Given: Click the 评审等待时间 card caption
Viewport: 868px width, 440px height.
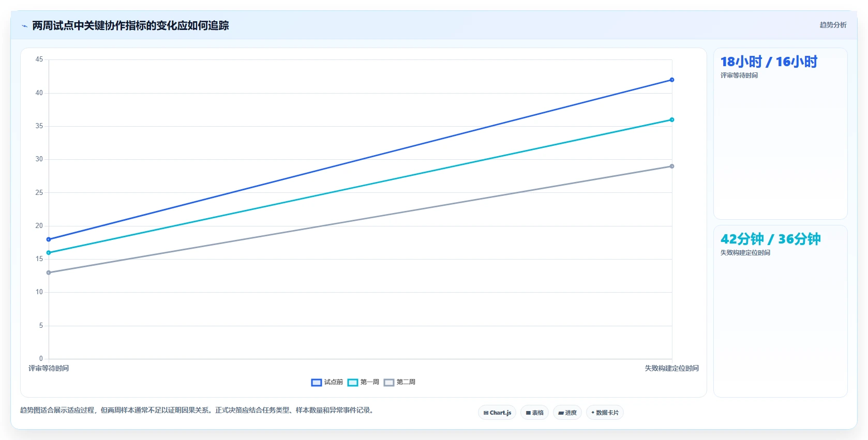Looking at the screenshot, I should (x=739, y=75).
